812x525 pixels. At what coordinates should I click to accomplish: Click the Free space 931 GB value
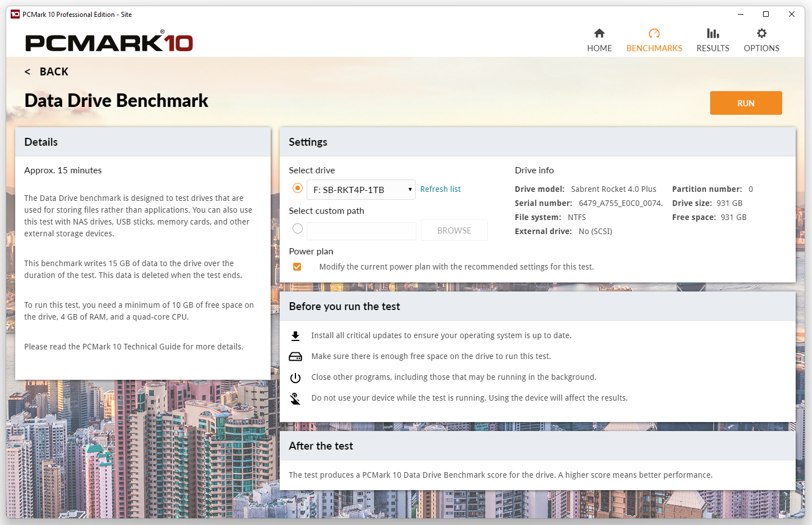pos(734,217)
